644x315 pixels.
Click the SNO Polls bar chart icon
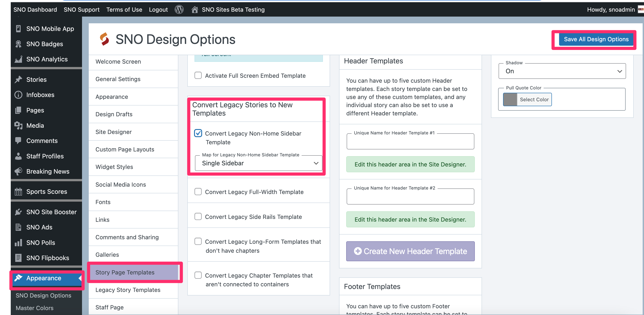pos(18,242)
